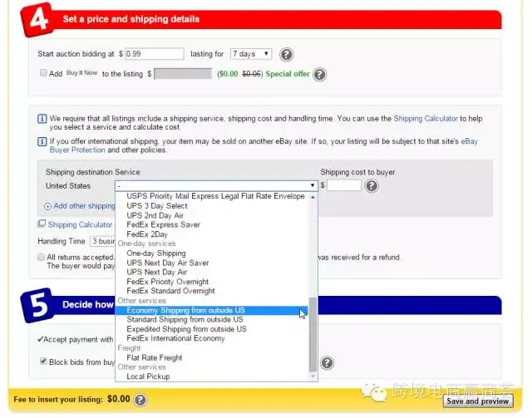Open the Handling Time dropdown

(102, 241)
